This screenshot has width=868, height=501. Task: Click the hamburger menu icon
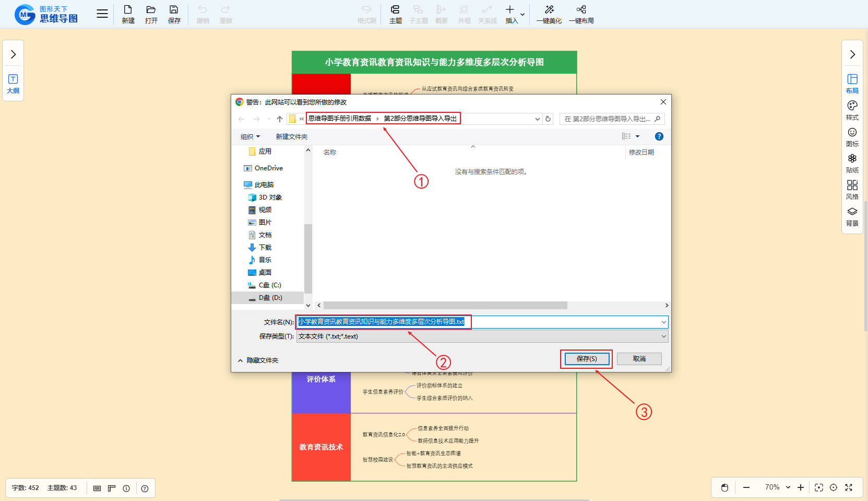[x=102, y=14]
